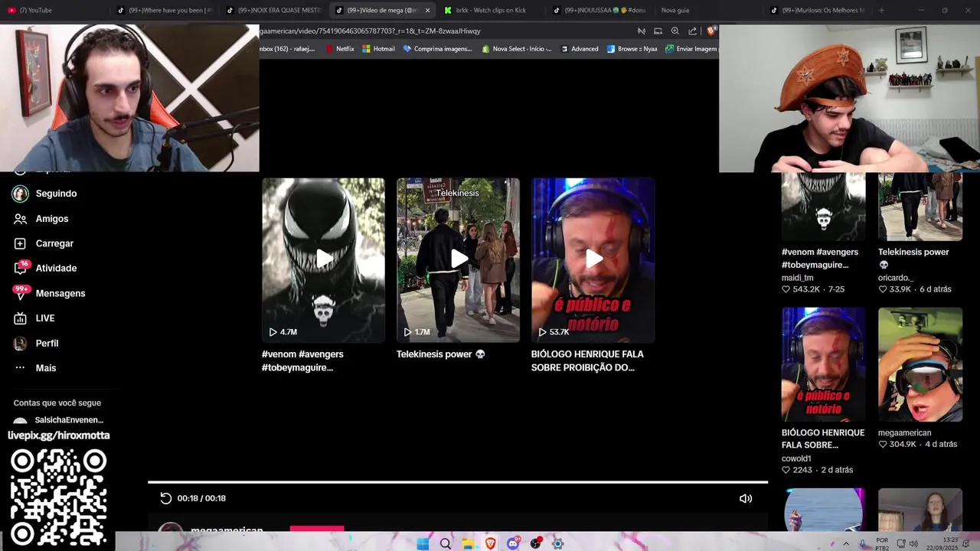Open the right panel BIÓLOGO HENRIQUE thumbnail
980x551 pixels.
[x=824, y=364]
